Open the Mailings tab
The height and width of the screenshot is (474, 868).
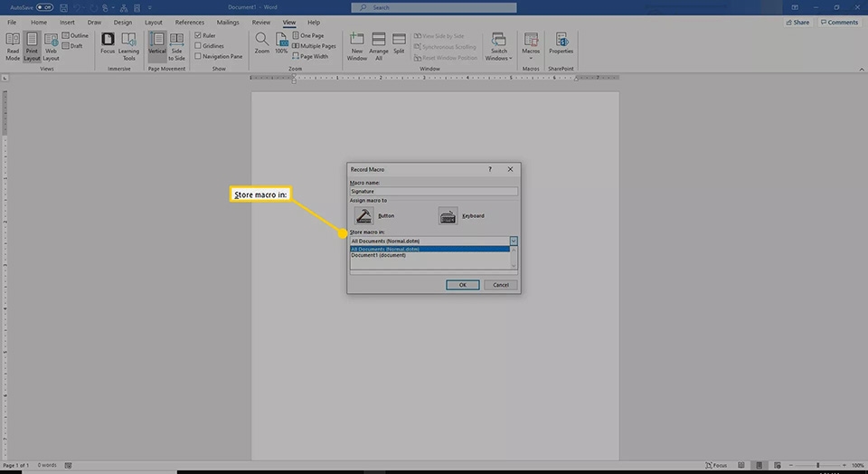(x=228, y=22)
